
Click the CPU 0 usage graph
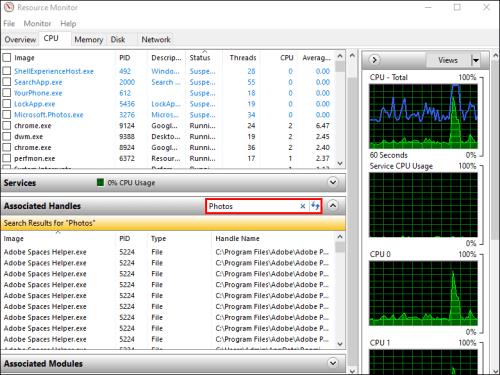423,293
